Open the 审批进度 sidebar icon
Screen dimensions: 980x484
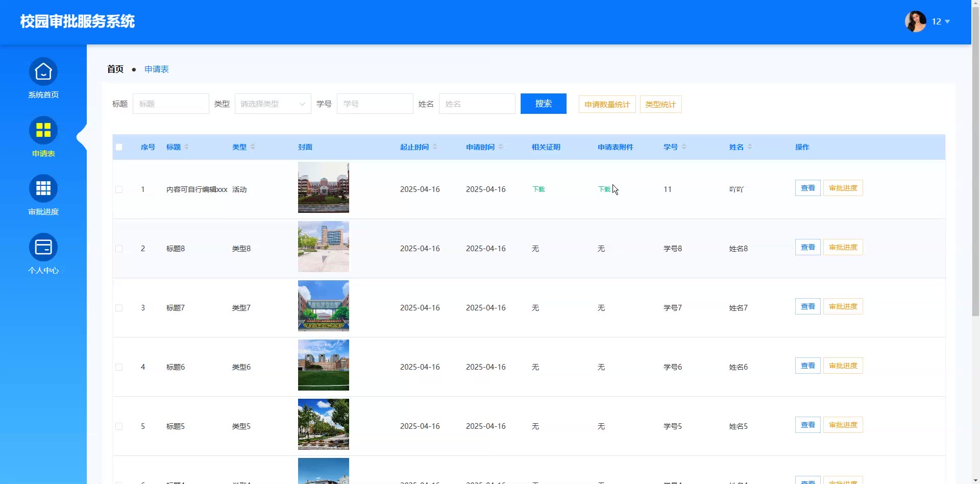point(43,189)
